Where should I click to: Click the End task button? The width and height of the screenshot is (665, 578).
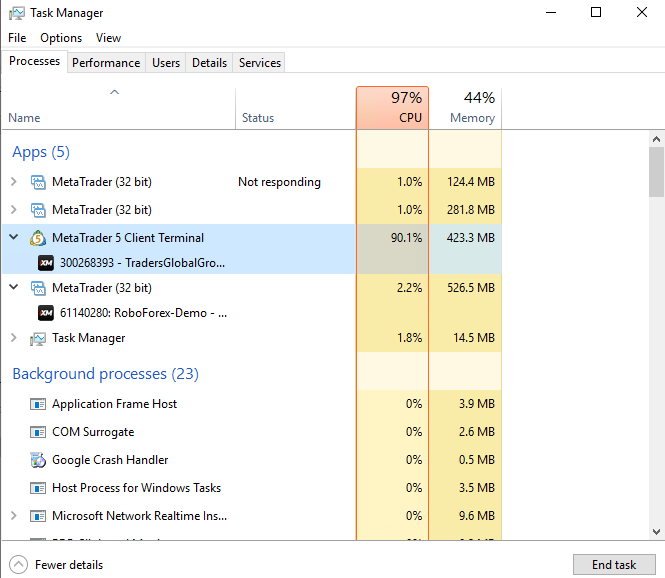pyautogui.click(x=614, y=565)
